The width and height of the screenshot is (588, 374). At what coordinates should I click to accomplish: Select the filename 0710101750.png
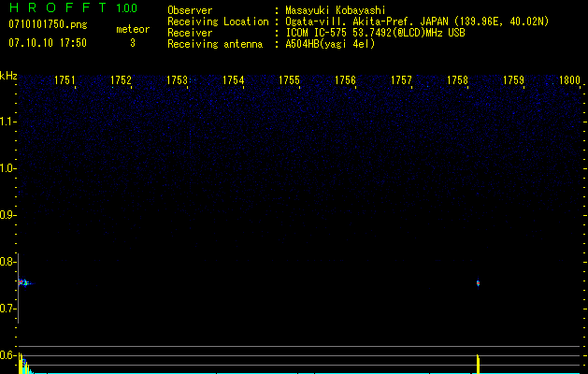[48, 24]
